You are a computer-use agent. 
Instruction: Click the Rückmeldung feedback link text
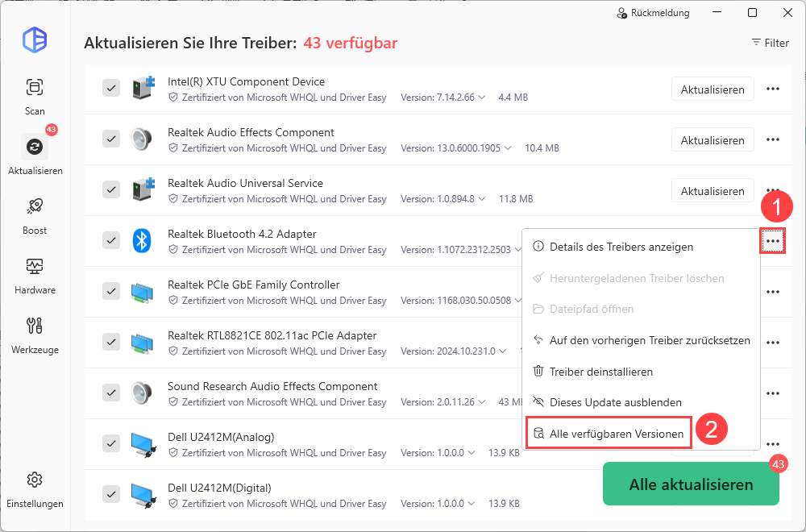[x=660, y=13]
